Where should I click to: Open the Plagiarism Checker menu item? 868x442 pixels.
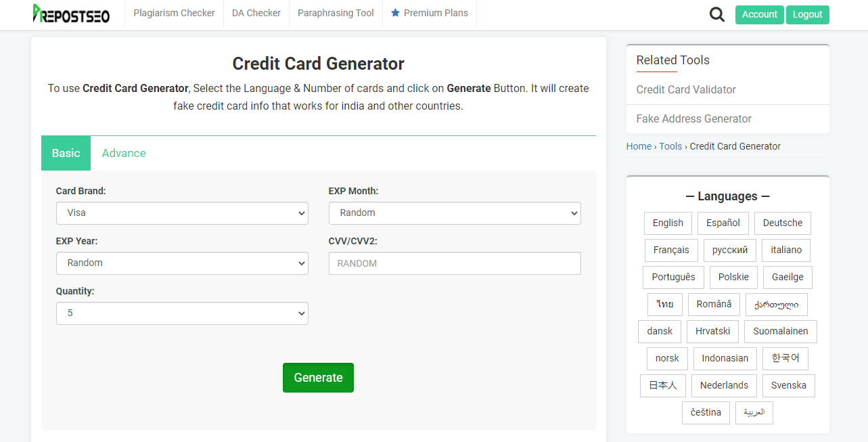pos(174,12)
